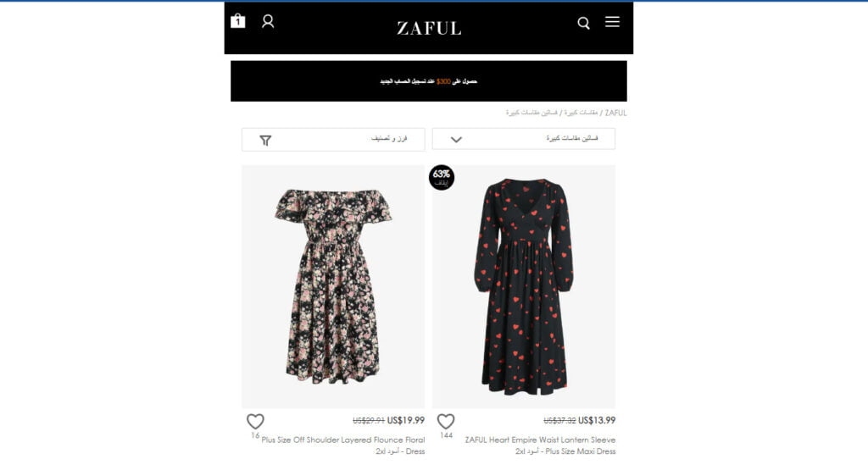Click the middle breadcrumb category link

(581, 113)
